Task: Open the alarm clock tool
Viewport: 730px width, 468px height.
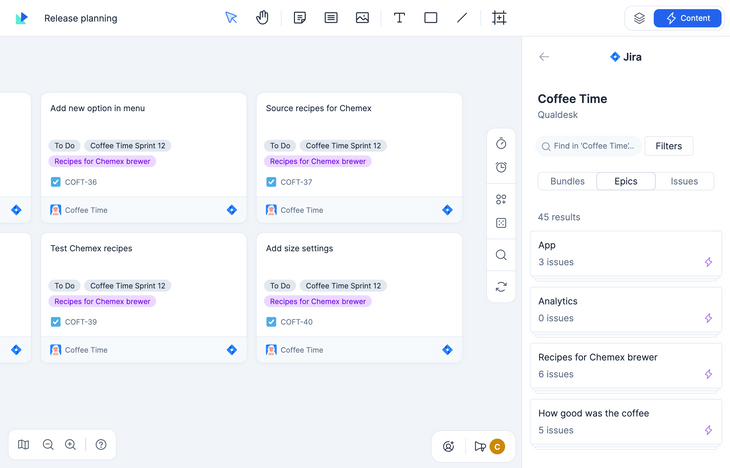Action: [501, 167]
